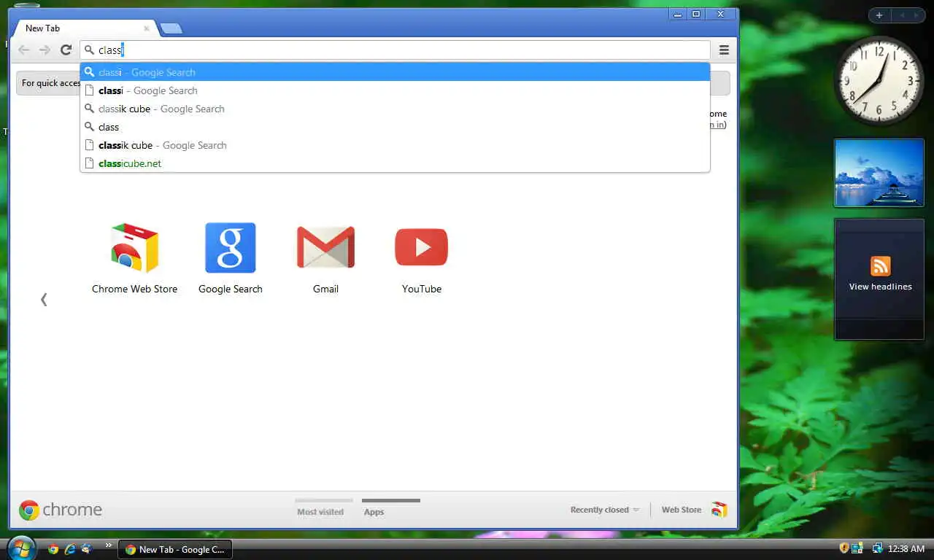Pick the plain 'class' search suggestion

coord(395,127)
